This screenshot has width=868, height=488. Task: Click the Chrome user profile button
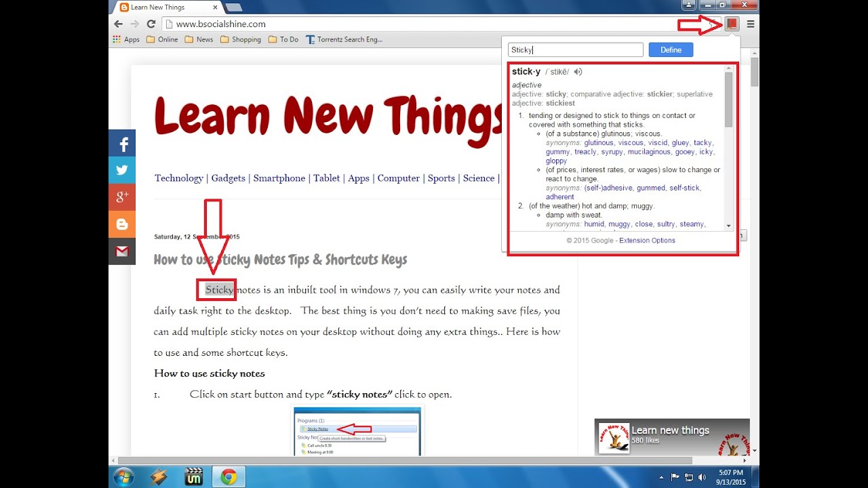689,5
